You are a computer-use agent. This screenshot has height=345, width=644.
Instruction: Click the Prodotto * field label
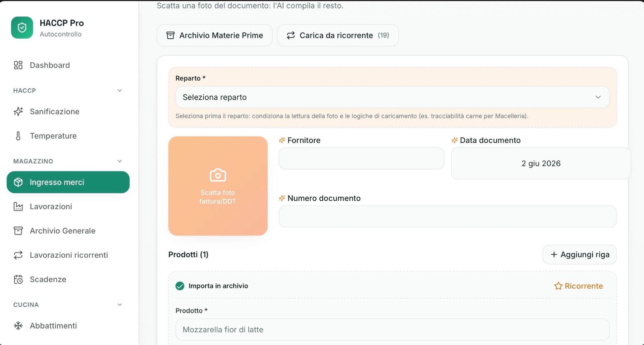(192, 311)
